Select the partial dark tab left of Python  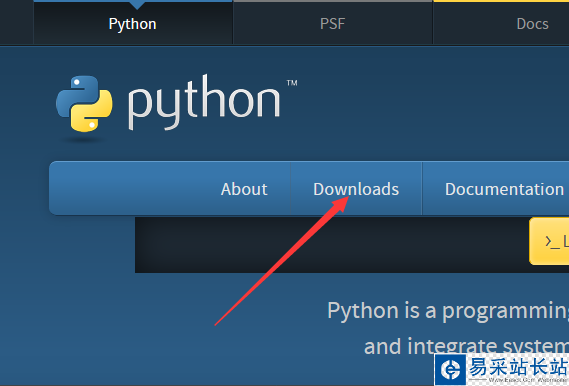point(16,22)
